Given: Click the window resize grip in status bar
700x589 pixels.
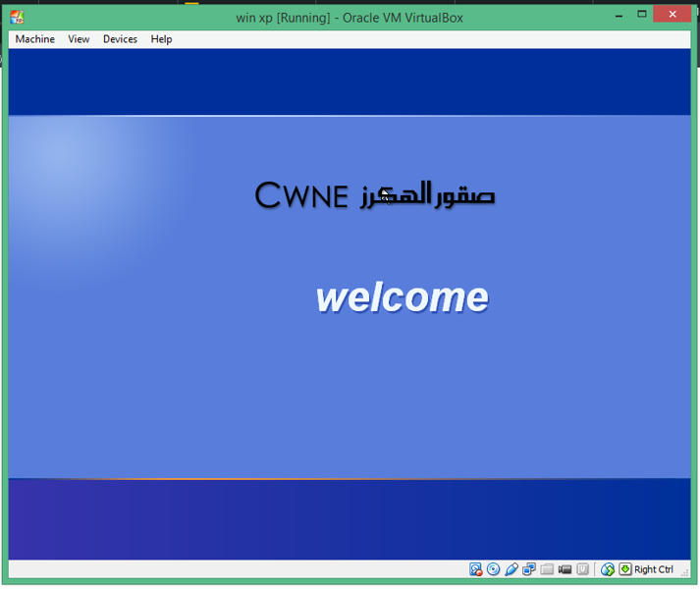Looking at the screenshot, I should pyautogui.click(x=685, y=573).
